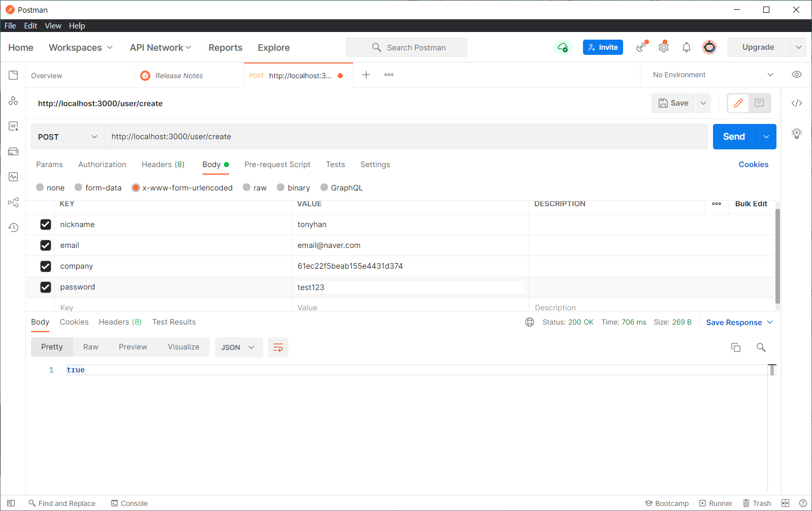Switch to the Pre-request Script tab

277,165
